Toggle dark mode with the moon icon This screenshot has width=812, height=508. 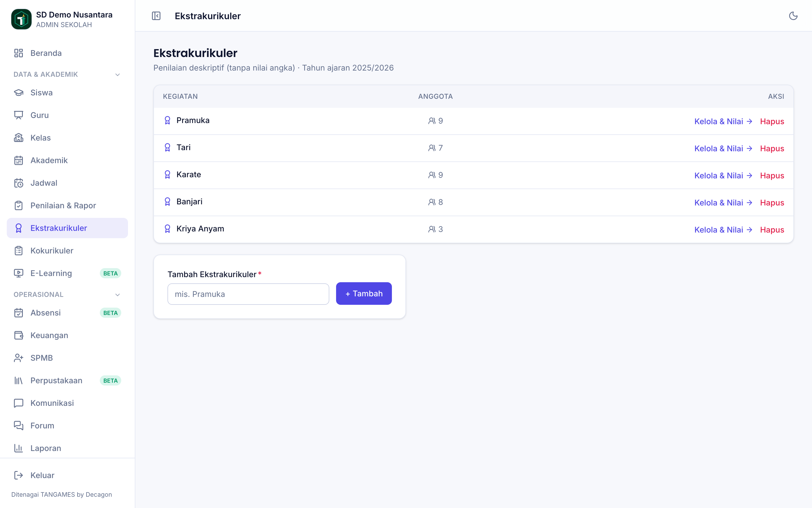coord(793,16)
